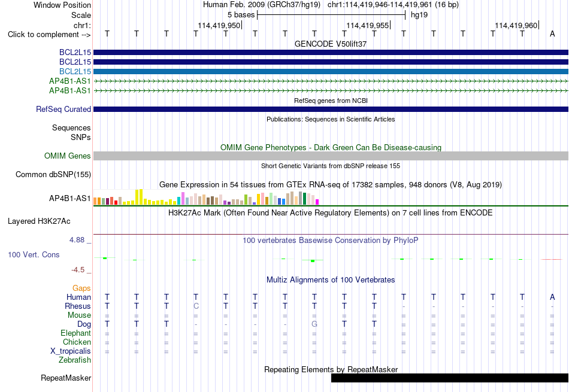569x392 pixels.
Task: Click the Short Genetic Variants dbSNP title
Action: (331, 166)
